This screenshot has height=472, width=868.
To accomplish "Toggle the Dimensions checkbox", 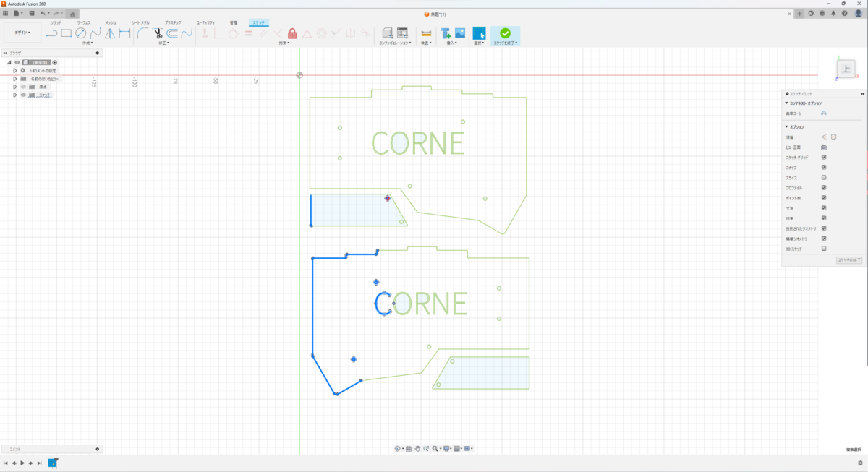I will pyautogui.click(x=824, y=208).
